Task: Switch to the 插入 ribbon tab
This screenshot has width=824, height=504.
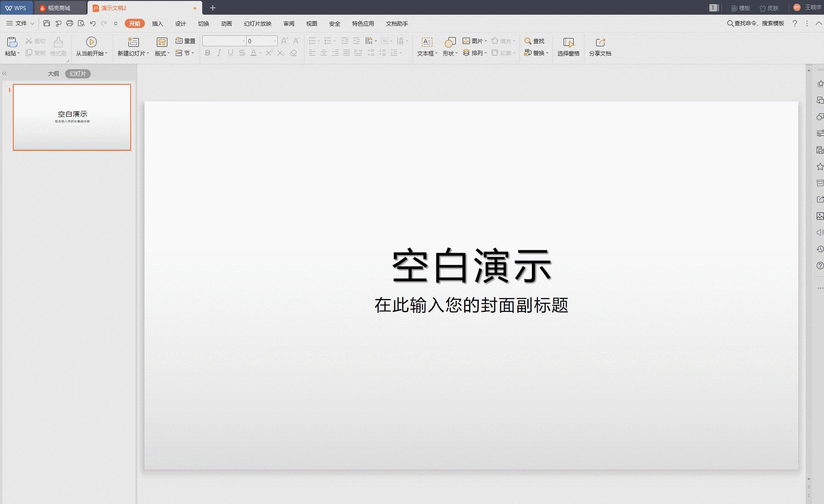Action: click(157, 23)
